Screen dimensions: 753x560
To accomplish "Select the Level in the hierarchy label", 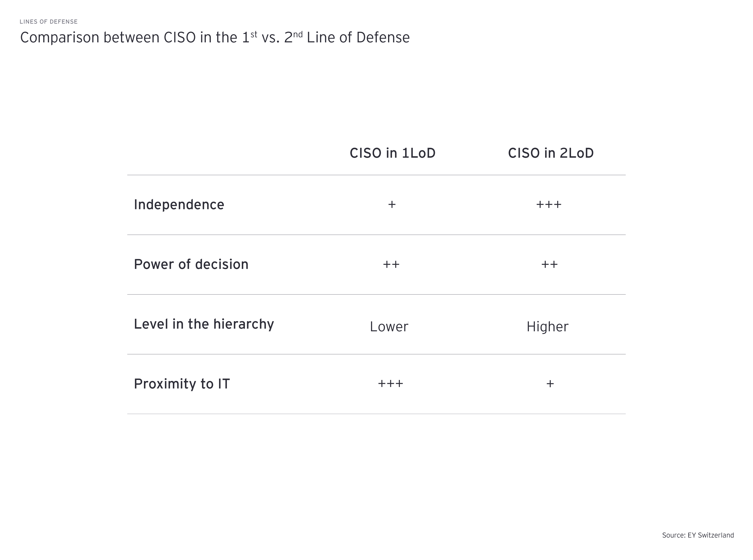I will click(x=204, y=324).
